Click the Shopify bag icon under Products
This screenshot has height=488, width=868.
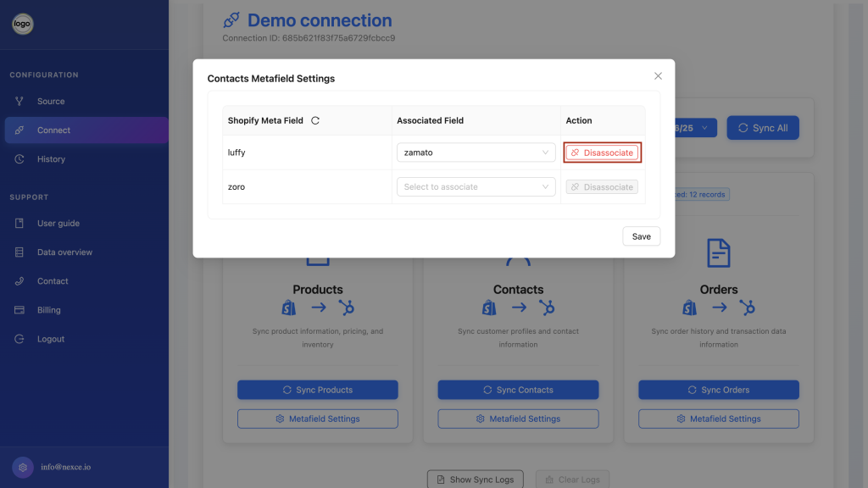(288, 308)
